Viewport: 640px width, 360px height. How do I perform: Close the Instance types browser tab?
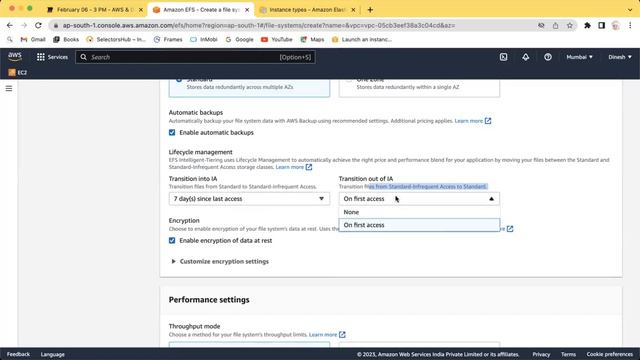coord(353,9)
